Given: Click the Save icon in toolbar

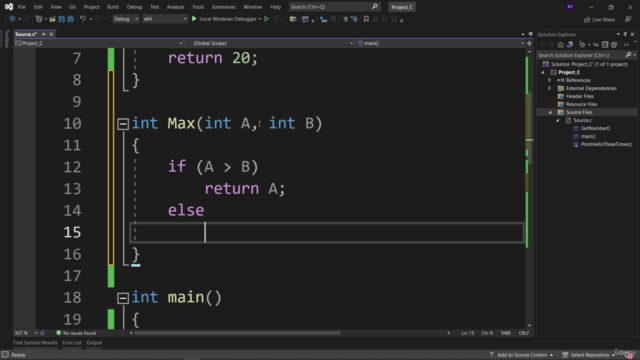Looking at the screenshot, I should (x=62, y=19).
